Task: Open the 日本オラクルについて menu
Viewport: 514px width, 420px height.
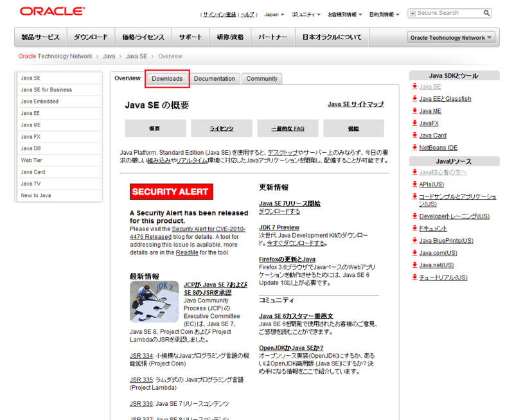Action: tap(332, 37)
